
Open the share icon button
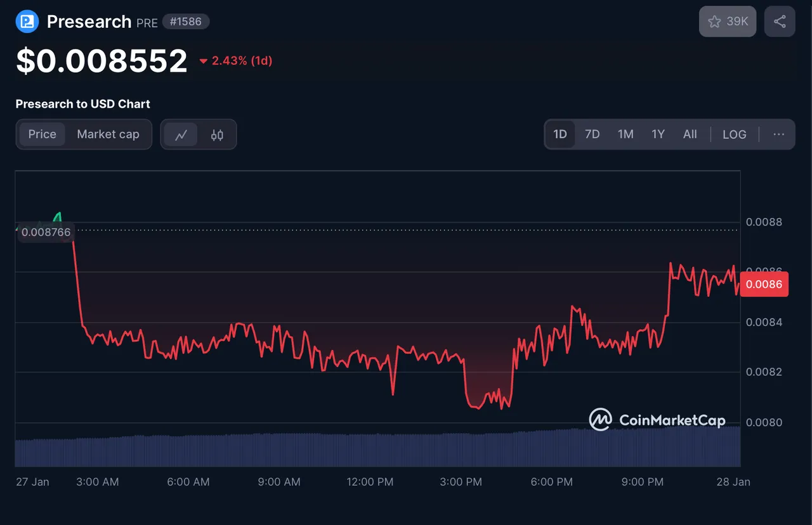[780, 22]
